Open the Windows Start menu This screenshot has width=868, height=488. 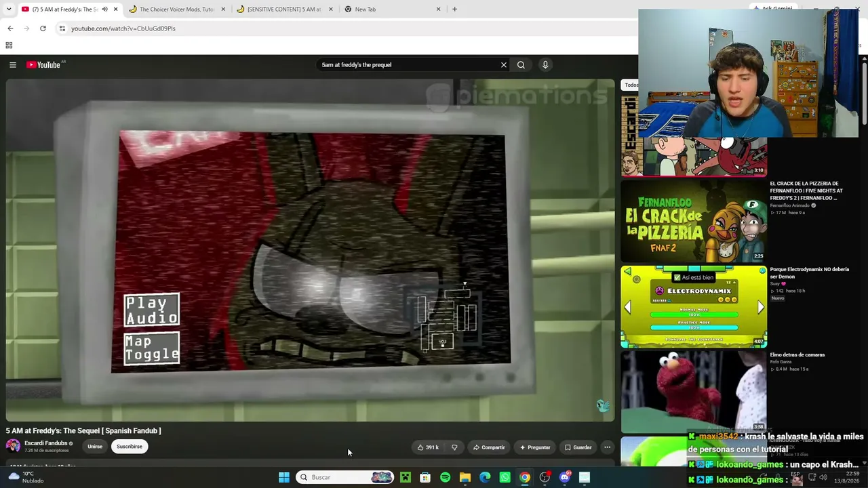pos(284,477)
